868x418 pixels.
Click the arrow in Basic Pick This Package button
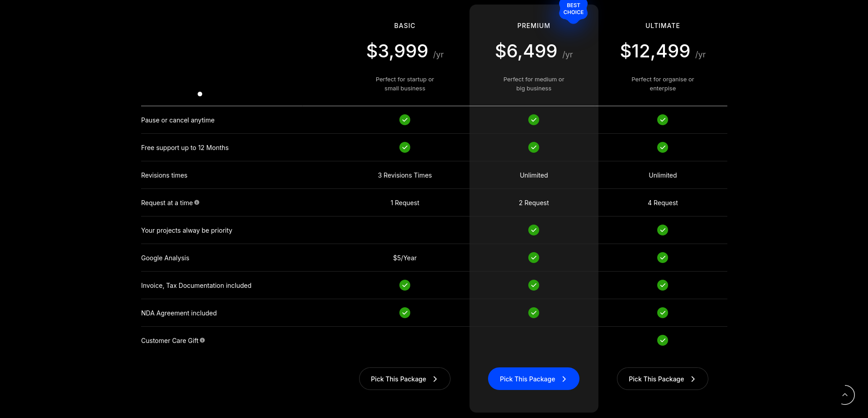(x=435, y=379)
